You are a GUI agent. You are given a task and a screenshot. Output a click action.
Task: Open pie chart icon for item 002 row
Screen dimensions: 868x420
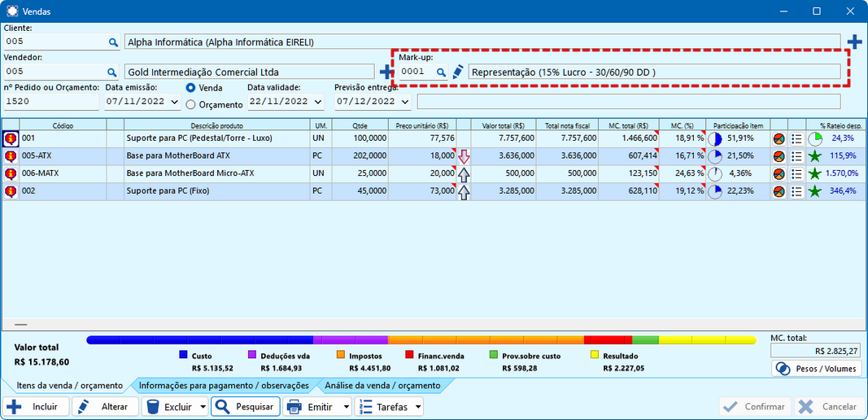point(779,192)
